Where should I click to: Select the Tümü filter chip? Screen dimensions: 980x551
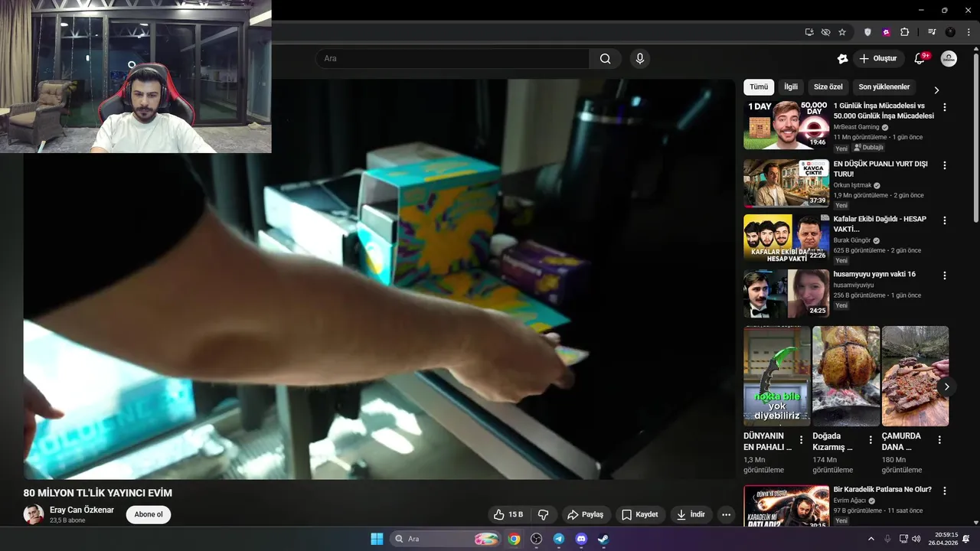(x=759, y=87)
